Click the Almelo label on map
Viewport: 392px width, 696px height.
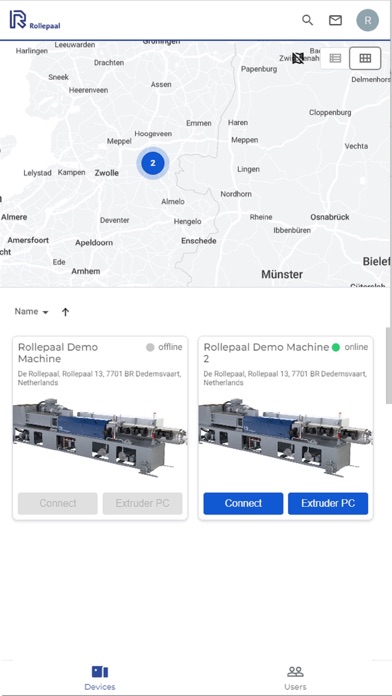173,202
